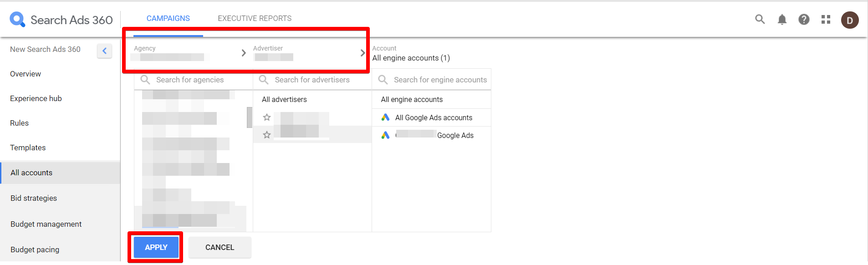868x265 pixels.
Task: Focus the Search for engine accounts field
Action: (431, 80)
